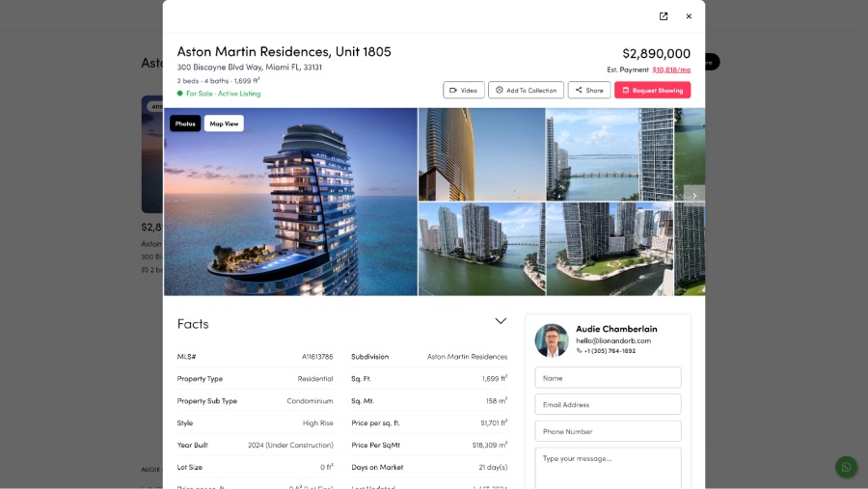The width and height of the screenshot is (868, 489).
Task: Add listing to collection
Action: coord(526,90)
